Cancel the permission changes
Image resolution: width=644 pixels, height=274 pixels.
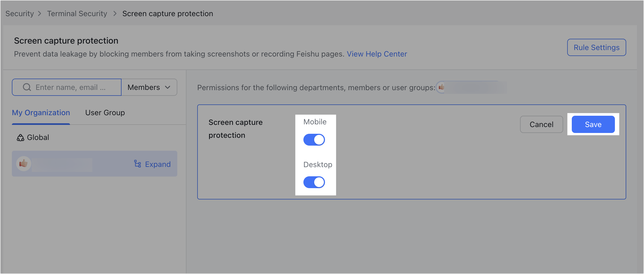click(541, 124)
